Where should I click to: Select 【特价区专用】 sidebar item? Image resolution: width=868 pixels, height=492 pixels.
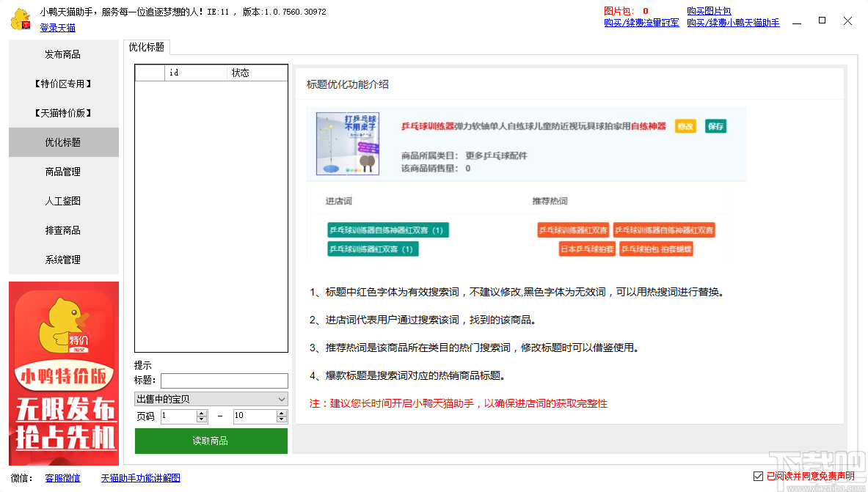[x=64, y=84]
